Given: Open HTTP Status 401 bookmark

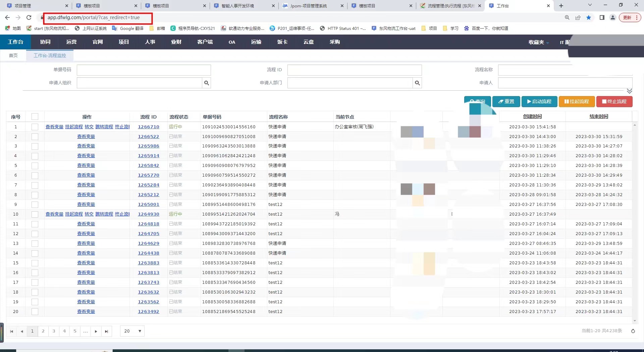Looking at the screenshot, I should coord(343,28).
